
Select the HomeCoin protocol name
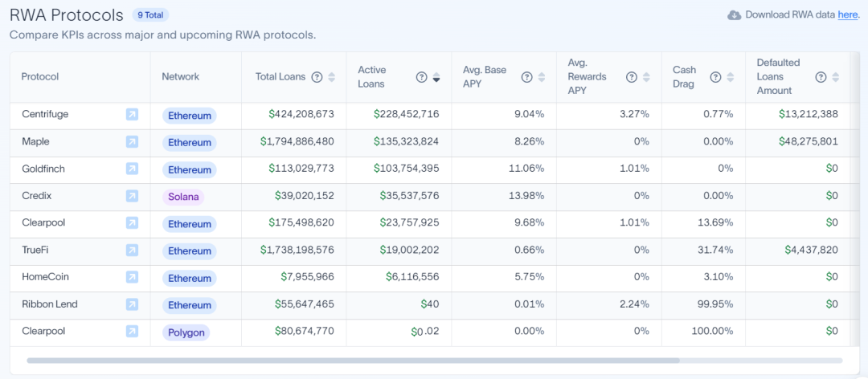(45, 277)
